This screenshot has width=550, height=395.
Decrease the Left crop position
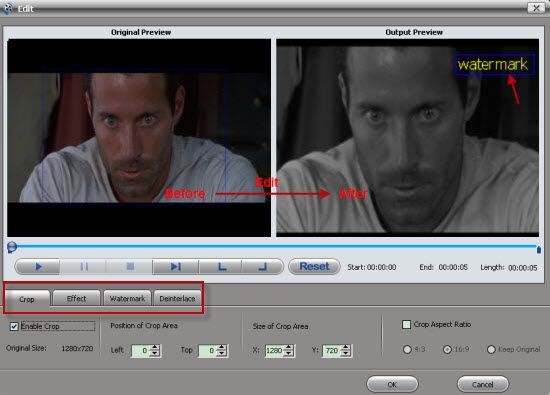pos(155,354)
